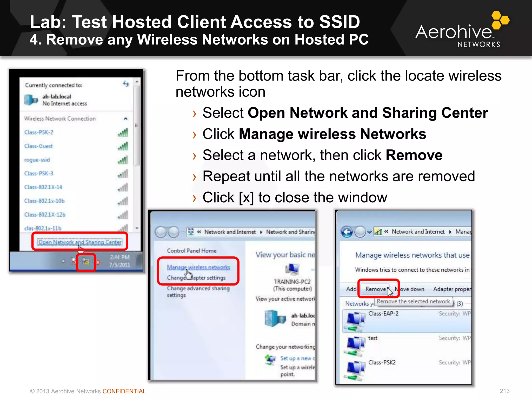Expand breadcrumb arrow after Network and Internet in Sharing window
Screen dimensions: 532x399
tap(261, 232)
